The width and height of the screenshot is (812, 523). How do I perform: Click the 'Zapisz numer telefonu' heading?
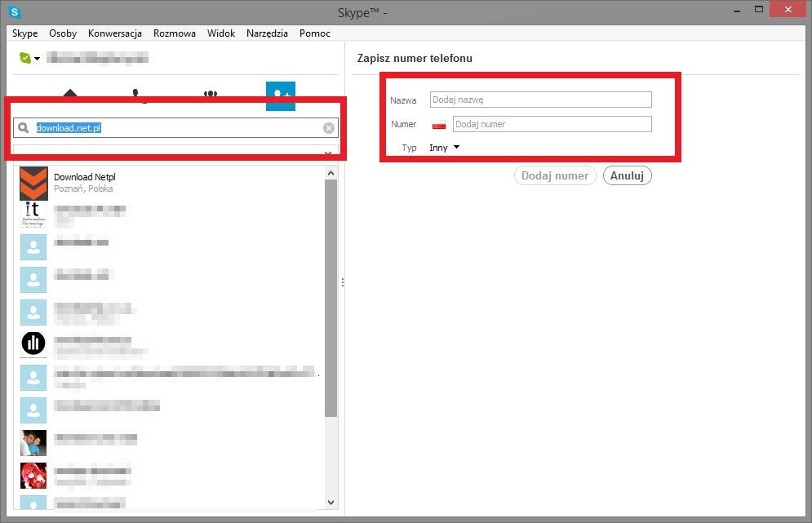(415, 59)
